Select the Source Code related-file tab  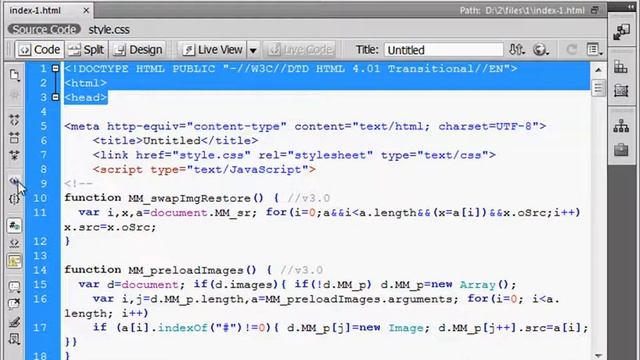click(x=44, y=29)
